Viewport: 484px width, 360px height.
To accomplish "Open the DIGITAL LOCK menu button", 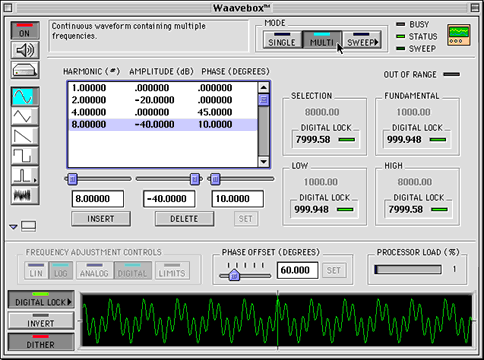I will coord(41,299).
